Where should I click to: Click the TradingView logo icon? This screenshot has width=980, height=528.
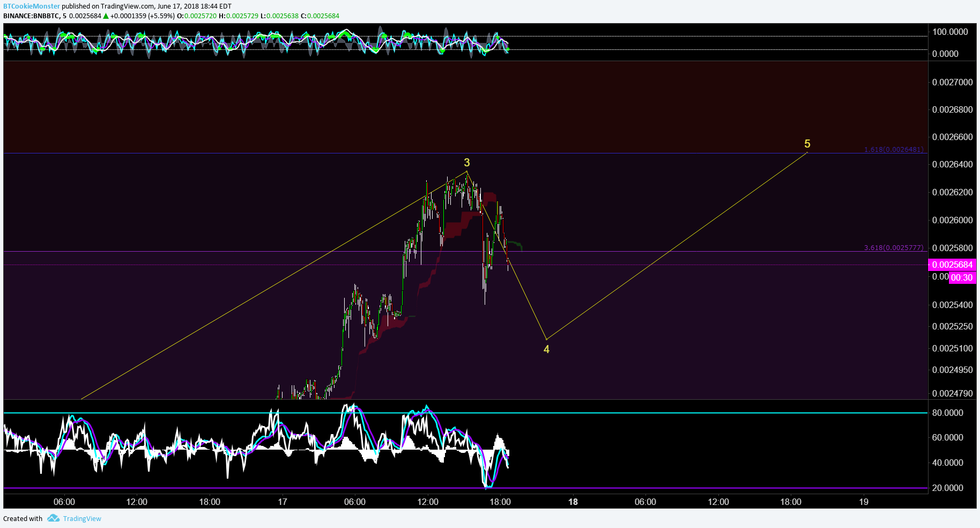pyautogui.click(x=53, y=518)
